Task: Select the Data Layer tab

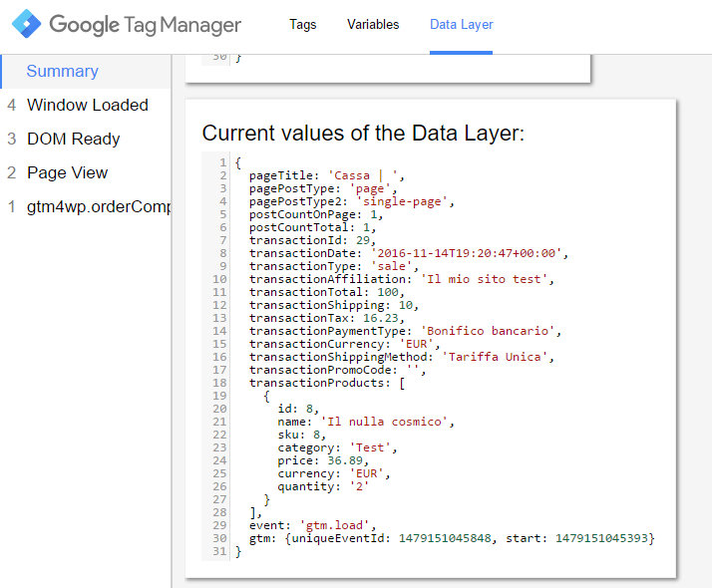Action: coord(461,25)
